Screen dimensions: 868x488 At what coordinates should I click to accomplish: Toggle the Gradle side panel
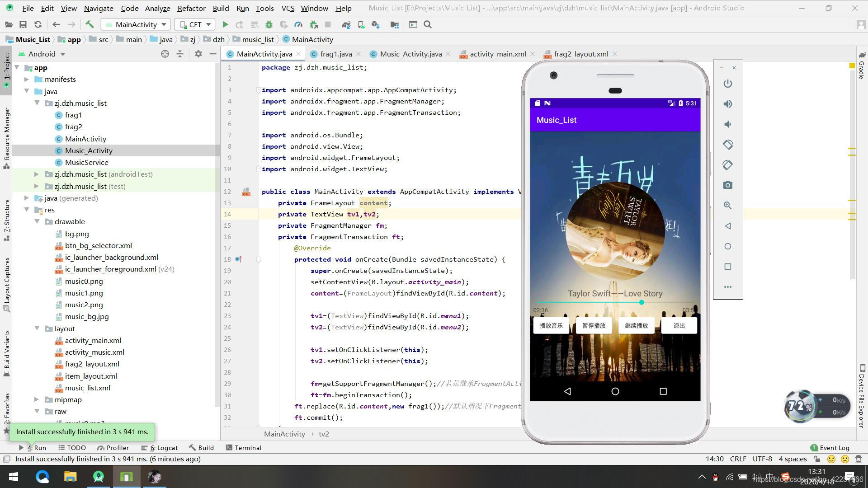[x=862, y=66]
